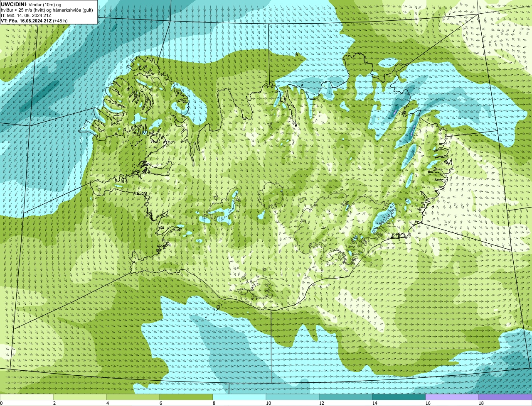The image size is (532, 406).
Task: Click the 8–10 m/s light cyan swatch
Action: pos(239,397)
